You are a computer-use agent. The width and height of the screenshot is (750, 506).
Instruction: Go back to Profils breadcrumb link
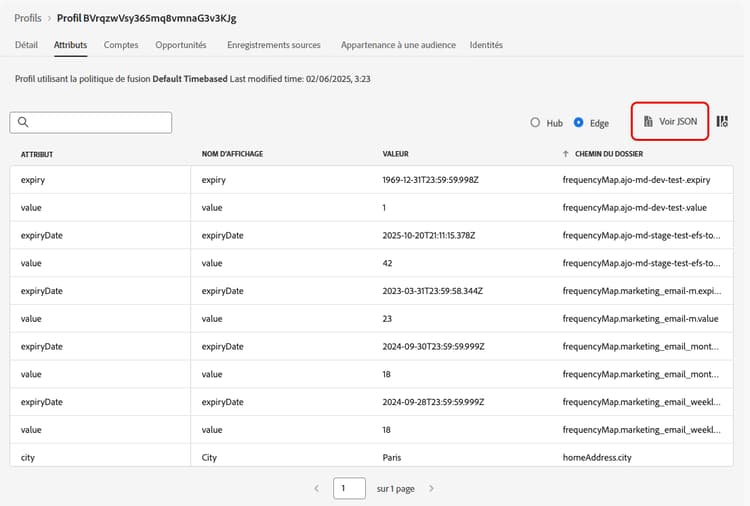tap(28, 18)
